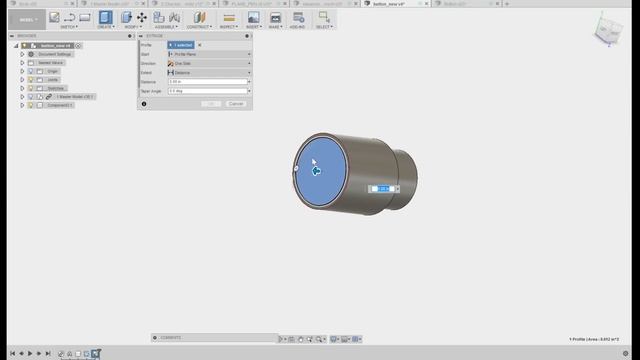
Task: Expand the Named Views tree node
Action: pyautogui.click(x=22, y=63)
